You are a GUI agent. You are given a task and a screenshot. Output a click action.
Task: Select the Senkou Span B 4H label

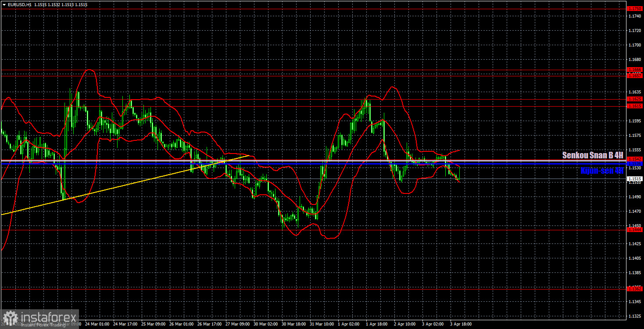(x=593, y=155)
